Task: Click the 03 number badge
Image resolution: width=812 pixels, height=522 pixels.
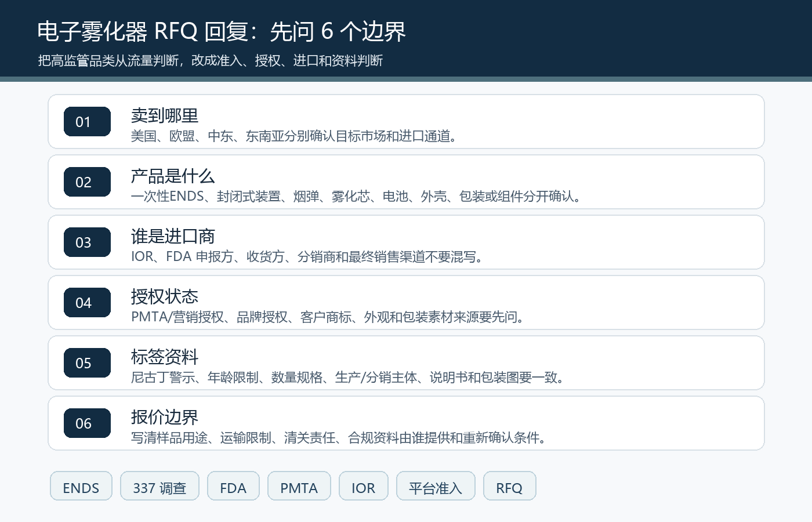Action: [x=87, y=242]
